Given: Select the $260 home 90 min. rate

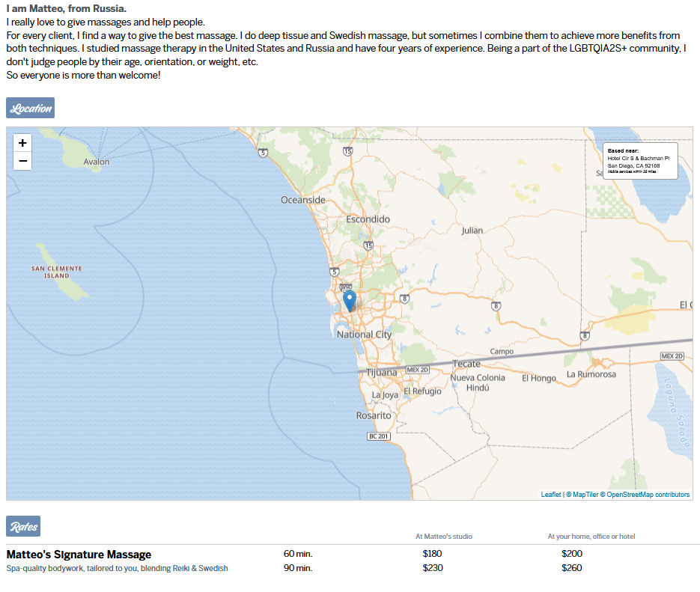Looking at the screenshot, I should point(572,568).
